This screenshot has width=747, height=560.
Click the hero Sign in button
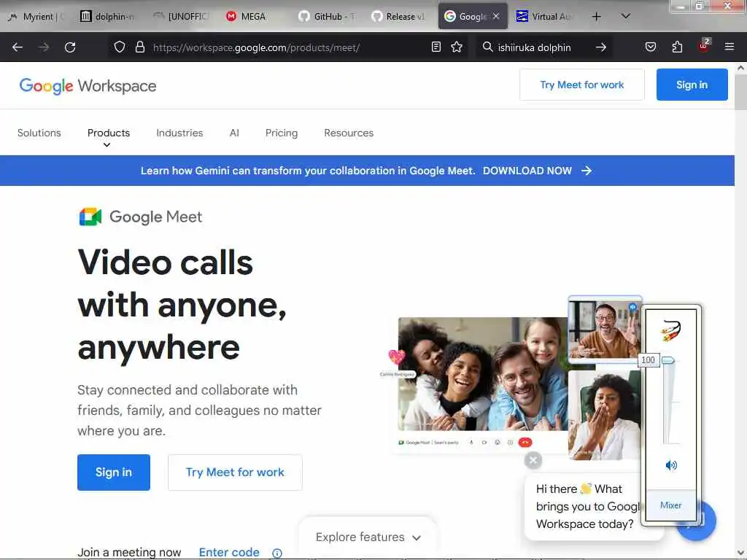point(113,472)
